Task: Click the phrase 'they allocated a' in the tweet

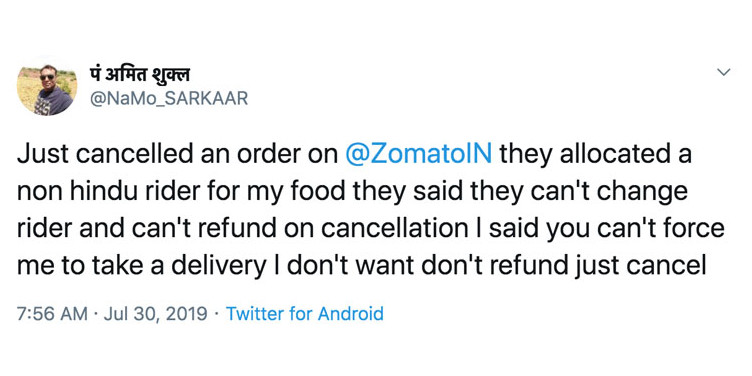Action: 595,156
